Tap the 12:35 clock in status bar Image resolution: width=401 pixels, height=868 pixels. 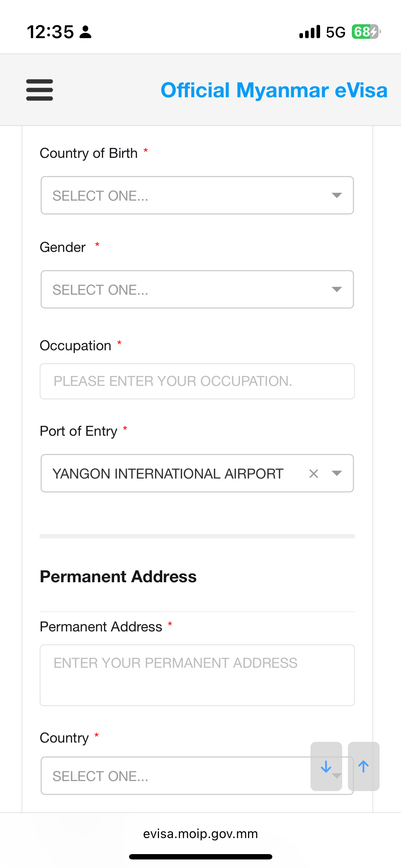pos(50,32)
